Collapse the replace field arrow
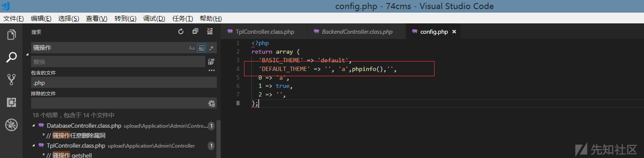 (28, 55)
